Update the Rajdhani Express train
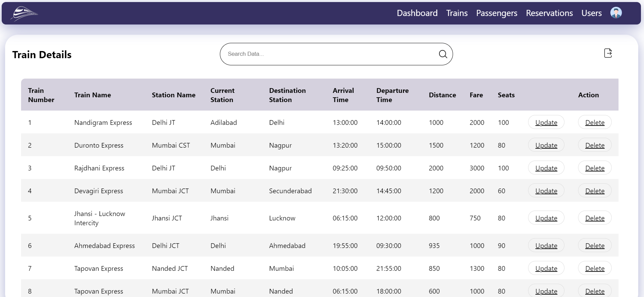644x297 pixels. pos(546,168)
